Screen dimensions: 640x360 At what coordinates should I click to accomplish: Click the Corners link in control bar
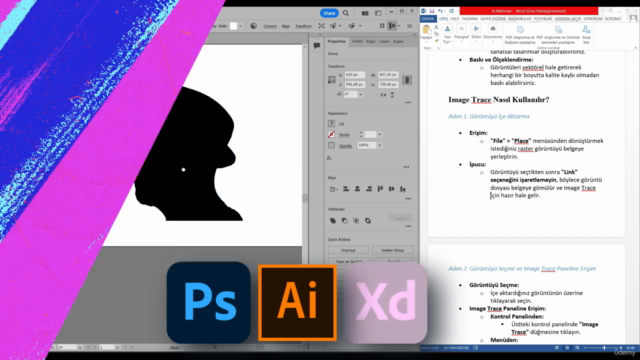tap(270, 26)
